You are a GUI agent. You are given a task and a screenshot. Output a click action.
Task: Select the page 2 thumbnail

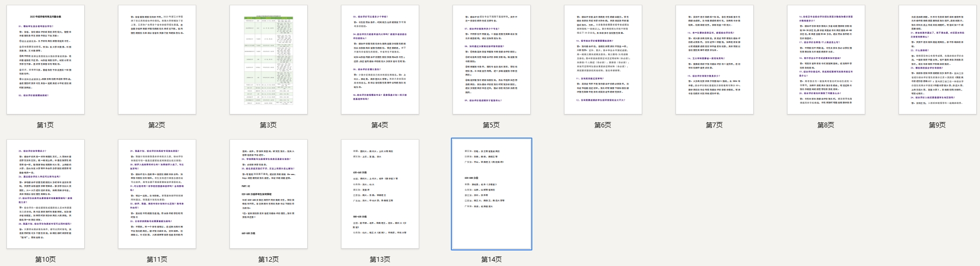coord(157,60)
